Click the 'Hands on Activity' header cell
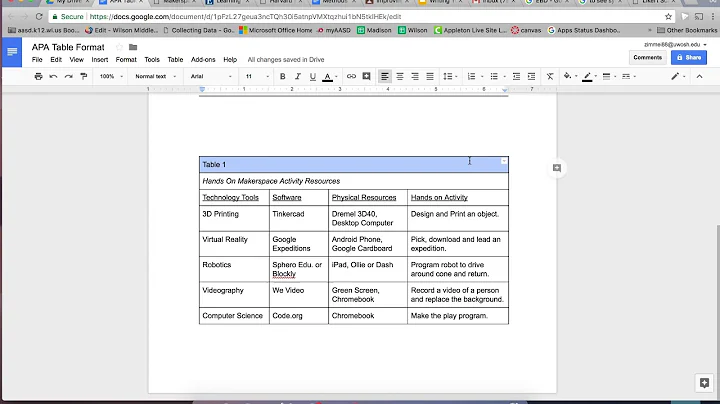Viewport: 720px width, 404px height. pyautogui.click(x=458, y=197)
